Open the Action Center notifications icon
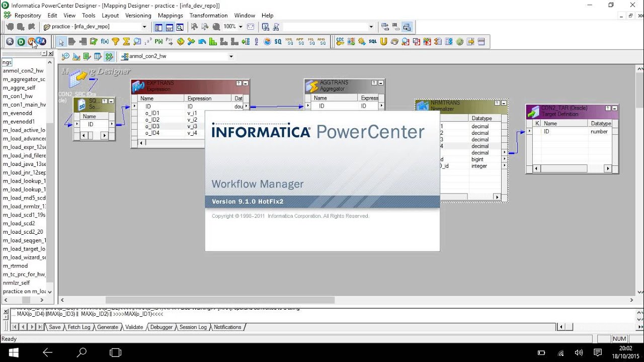Screen dimensions: 644x362 click(598, 352)
